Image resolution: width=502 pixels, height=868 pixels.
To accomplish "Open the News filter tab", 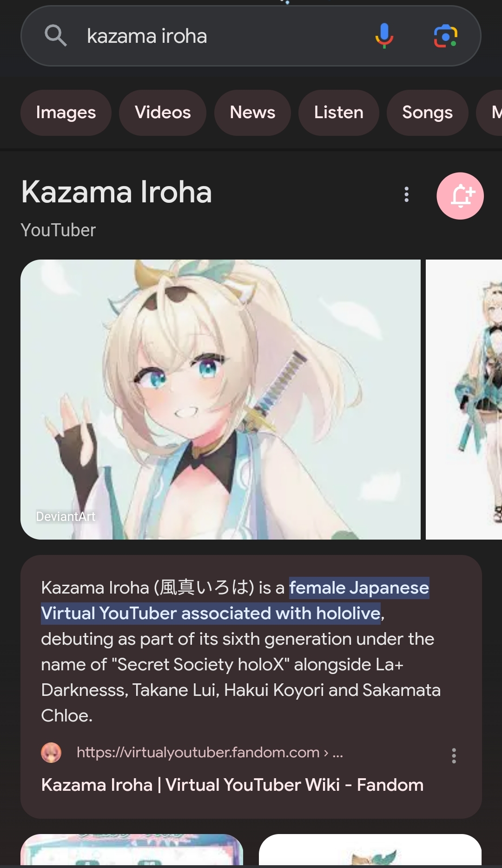I will (x=252, y=113).
